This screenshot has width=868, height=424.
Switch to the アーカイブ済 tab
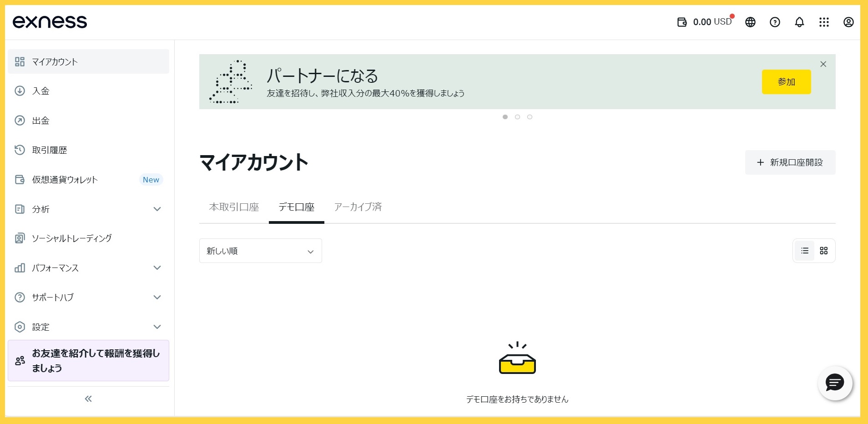coord(358,207)
